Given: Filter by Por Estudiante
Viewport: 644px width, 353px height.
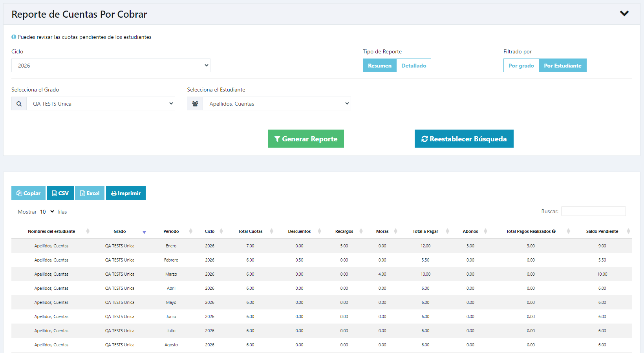Looking at the screenshot, I should click(563, 66).
